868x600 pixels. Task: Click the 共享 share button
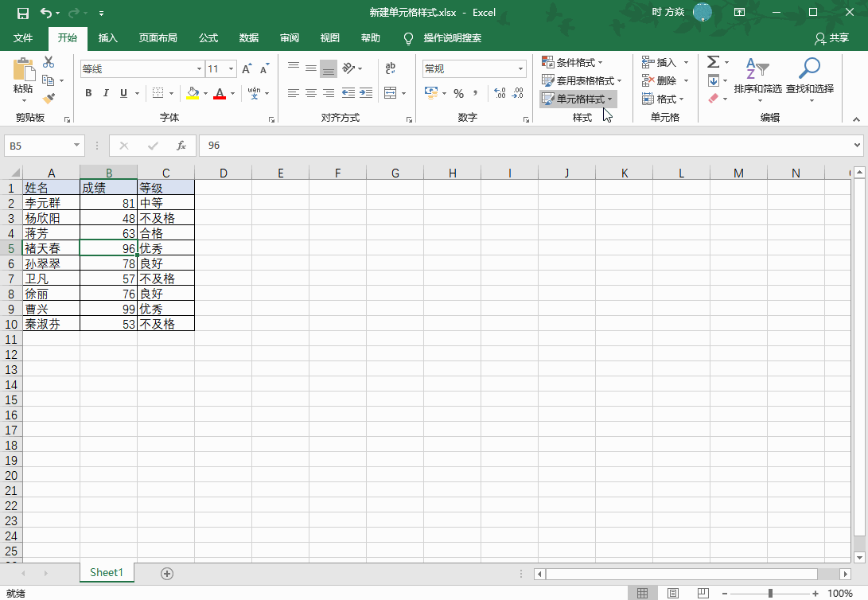[x=832, y=38]
